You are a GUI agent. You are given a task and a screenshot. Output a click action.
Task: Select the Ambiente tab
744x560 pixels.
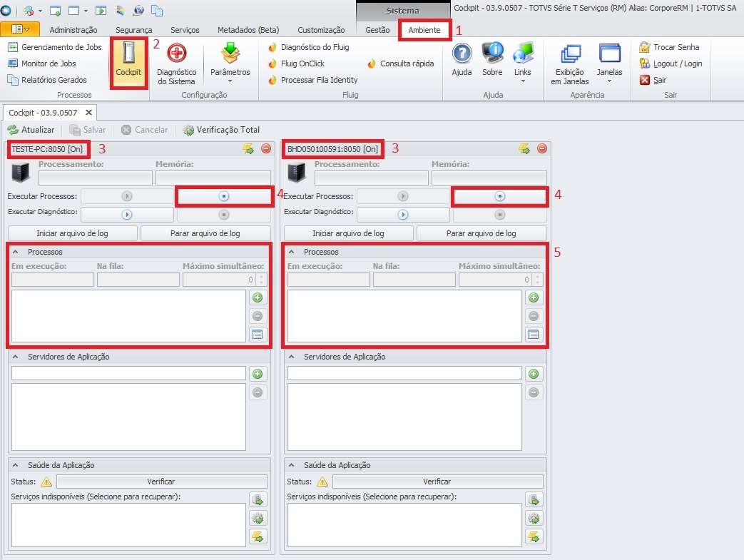coord(424,29)
